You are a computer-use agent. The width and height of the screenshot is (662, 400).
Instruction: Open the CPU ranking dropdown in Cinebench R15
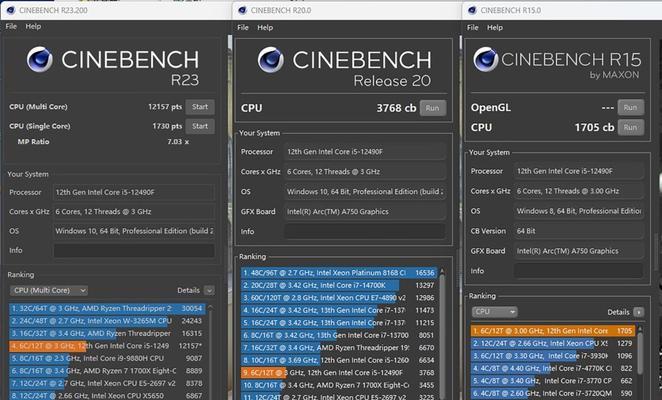click(x=494, y=312)
